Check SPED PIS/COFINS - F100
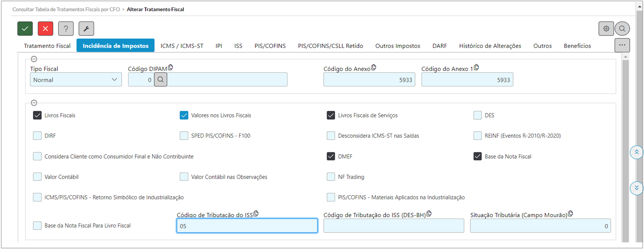The image size is (644, 249). 184,136
